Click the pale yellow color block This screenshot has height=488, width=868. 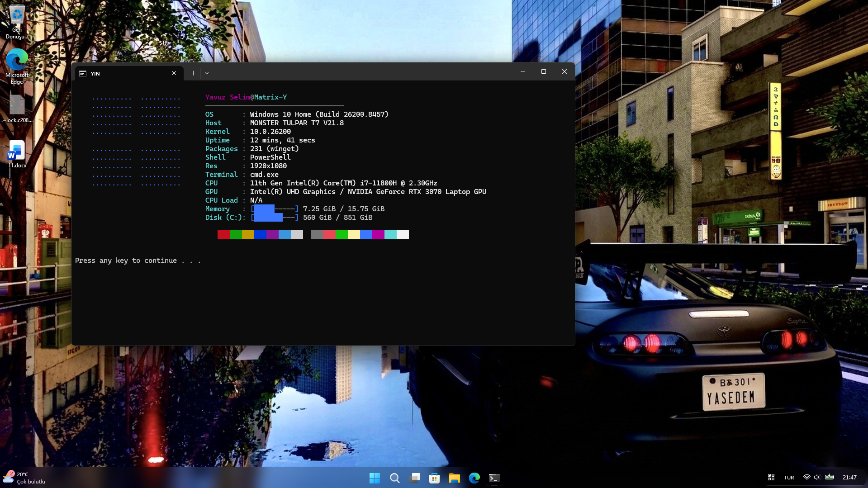coord(354,234)
